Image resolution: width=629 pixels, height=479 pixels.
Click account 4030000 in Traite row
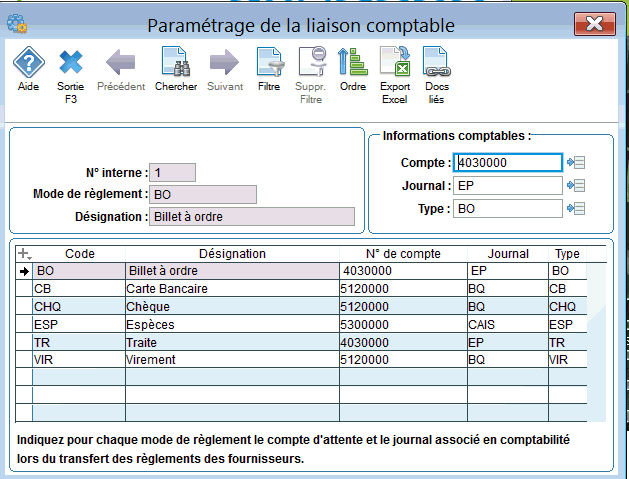coord(403,342)
